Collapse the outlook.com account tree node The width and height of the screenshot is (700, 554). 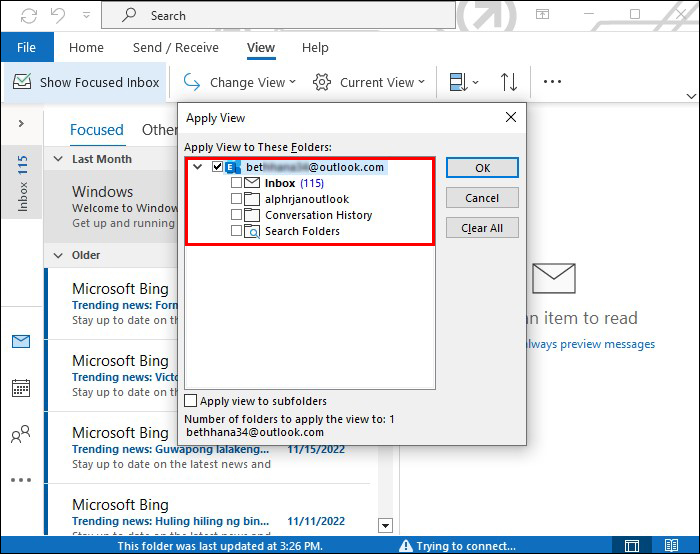pyautogui.click(x=198, y=167)
